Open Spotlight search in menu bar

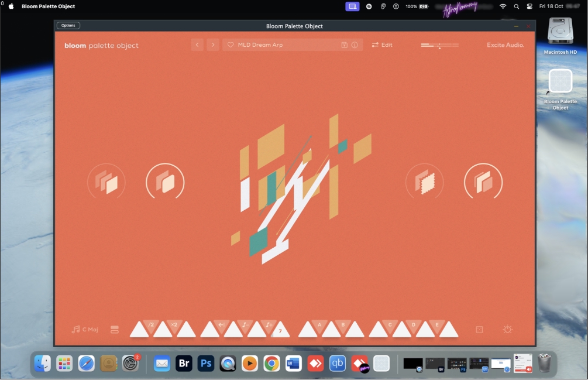517,6
